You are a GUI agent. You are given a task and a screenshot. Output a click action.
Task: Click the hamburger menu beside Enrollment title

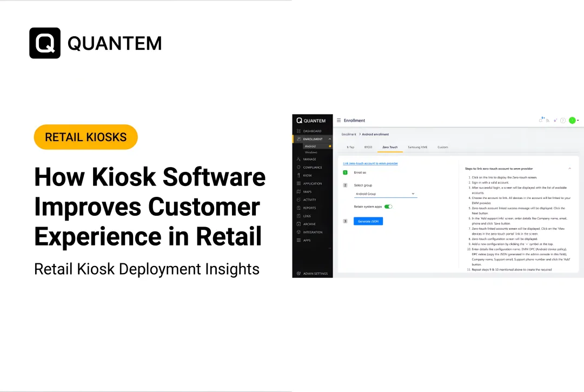click(x=339, y=120)
